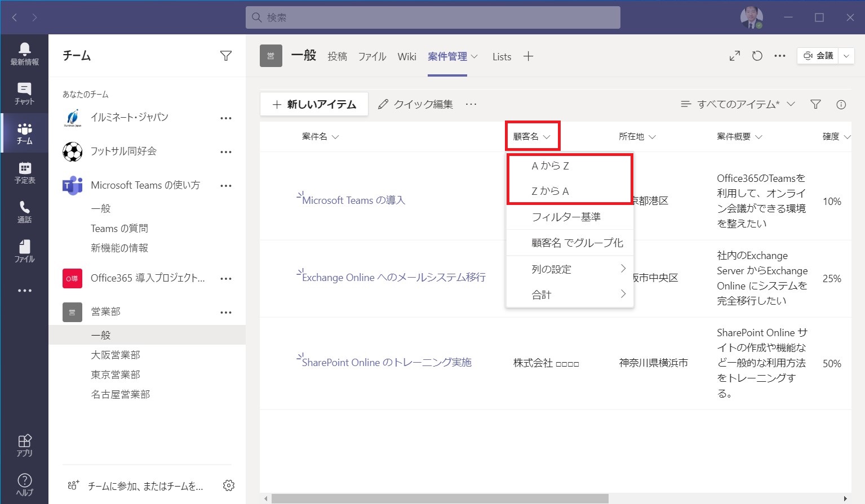The image size is (865, 504).
Task: Click the 神奈川県横浜市 location cell
Action: 654,363
